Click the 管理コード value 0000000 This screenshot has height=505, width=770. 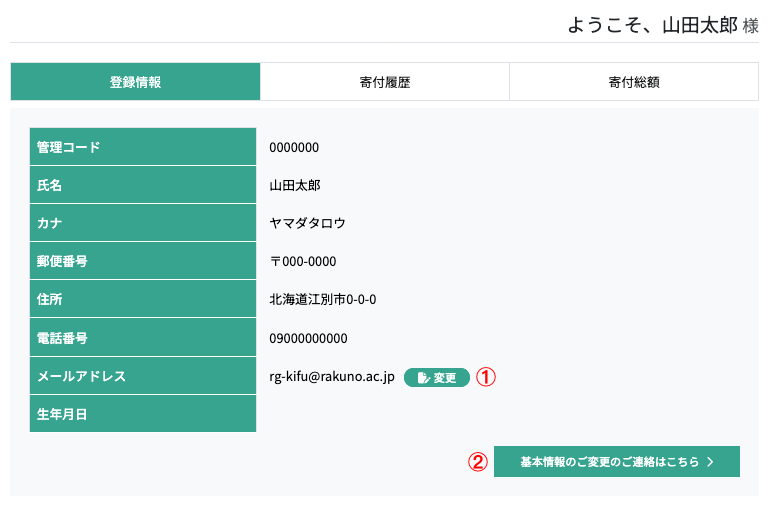[294, 147]
